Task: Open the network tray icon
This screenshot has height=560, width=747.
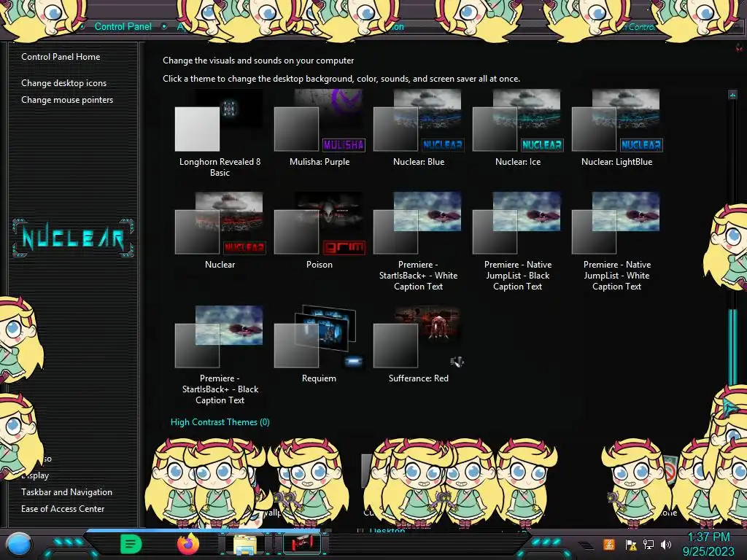Action: tap(649, 544)
